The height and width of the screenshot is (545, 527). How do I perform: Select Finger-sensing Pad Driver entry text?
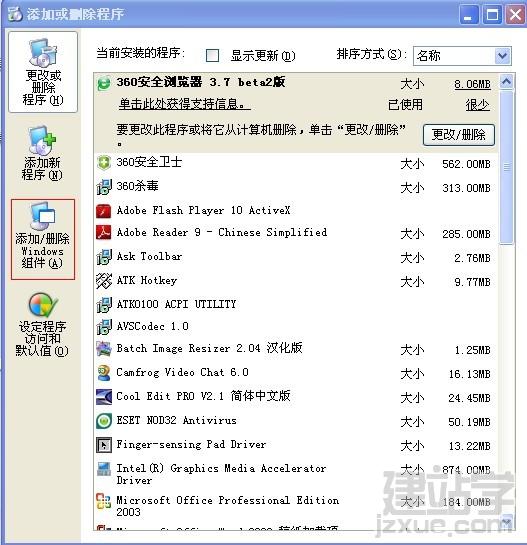click(191, 444)
